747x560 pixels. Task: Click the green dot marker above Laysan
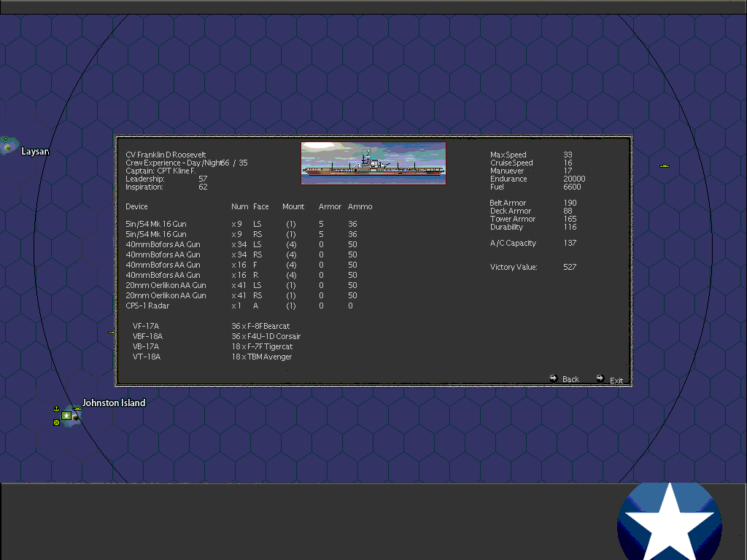[x=6, y=139]
